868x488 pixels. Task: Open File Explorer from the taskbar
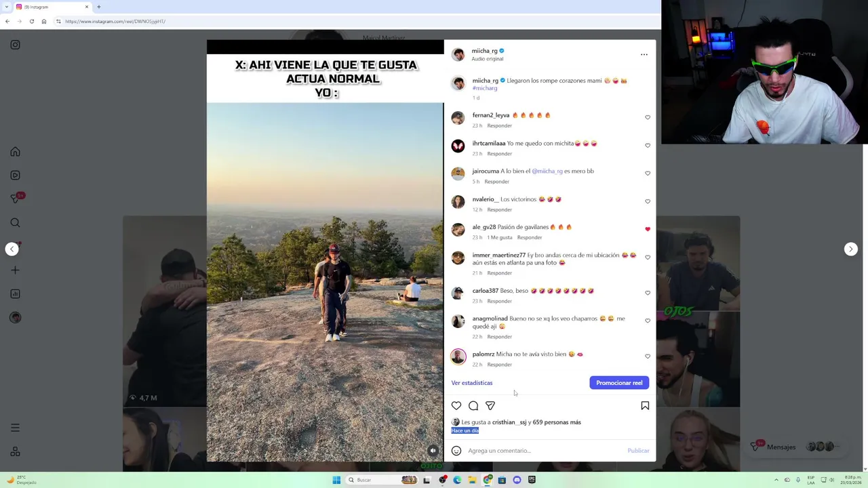tap(472, 480)
